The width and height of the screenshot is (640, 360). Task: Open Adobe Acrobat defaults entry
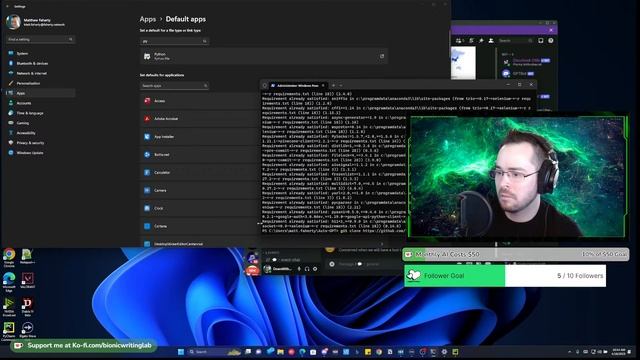200,119
